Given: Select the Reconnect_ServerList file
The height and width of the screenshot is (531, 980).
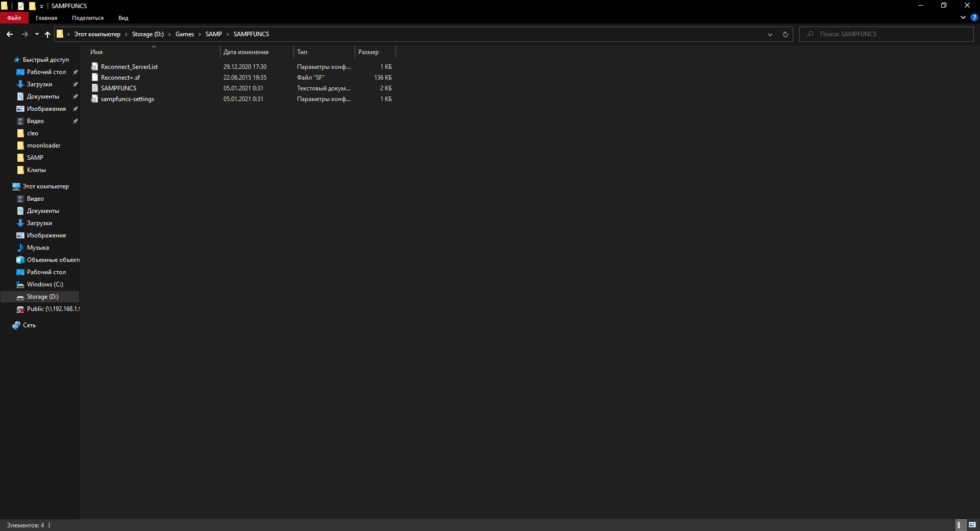Looking at the screenshot, I should pos(129,67).
